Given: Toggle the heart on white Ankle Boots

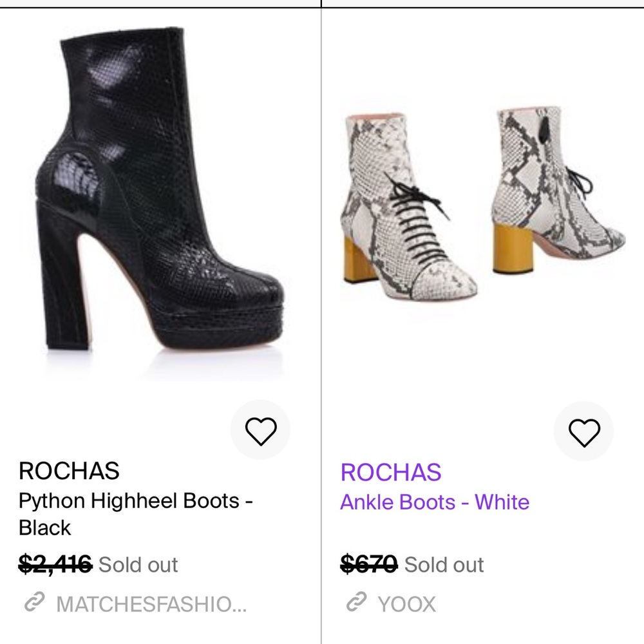Looking at the screenshot, I should coord(584,431).
